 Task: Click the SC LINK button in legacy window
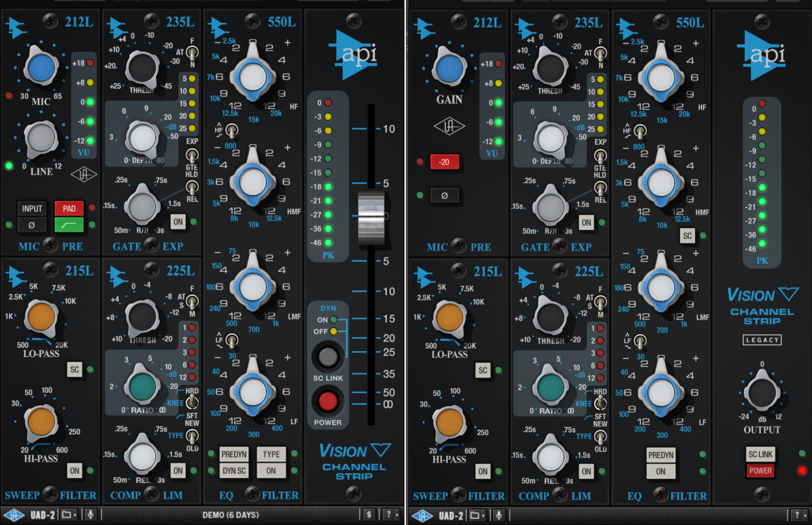click(761, 454)
